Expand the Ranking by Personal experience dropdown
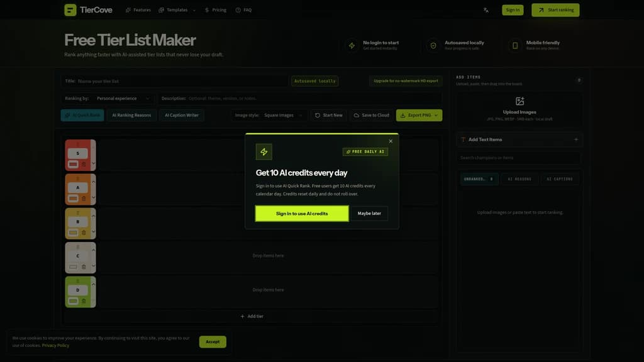This screenshot has height=362, width=644. [123, 99]
